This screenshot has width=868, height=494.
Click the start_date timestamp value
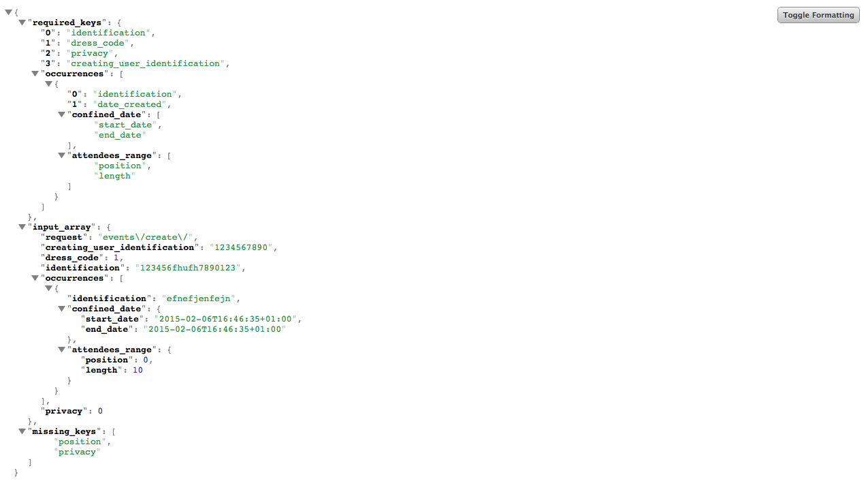(x=227, y=319)
